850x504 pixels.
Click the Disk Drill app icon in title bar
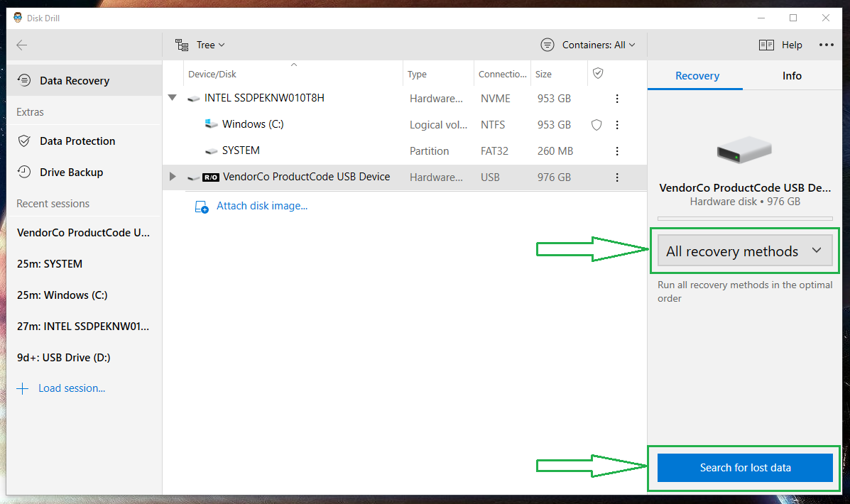pos(18,18)
